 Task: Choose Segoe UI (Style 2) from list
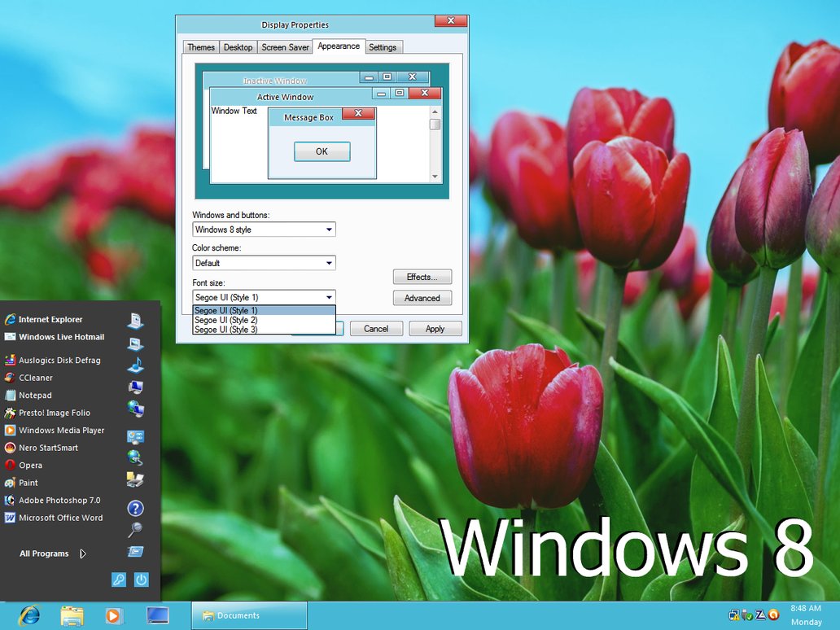coord(226,320)
